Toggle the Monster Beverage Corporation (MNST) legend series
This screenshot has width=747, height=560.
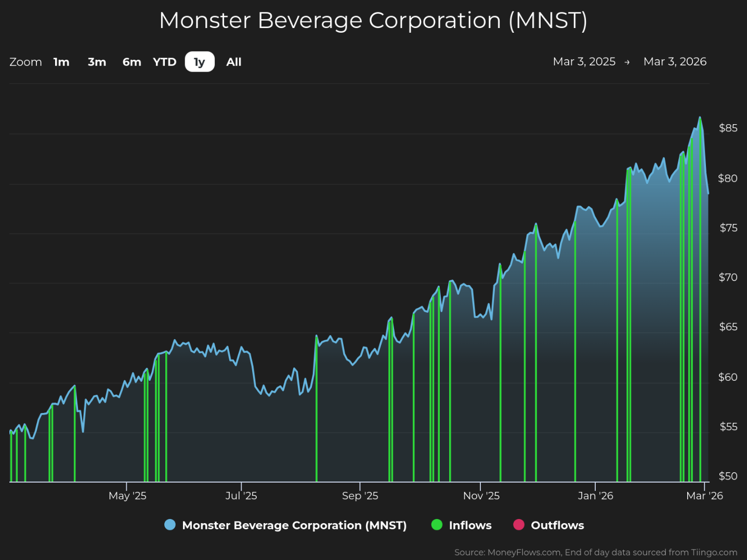pyautogui.click(x=285, y=525)
